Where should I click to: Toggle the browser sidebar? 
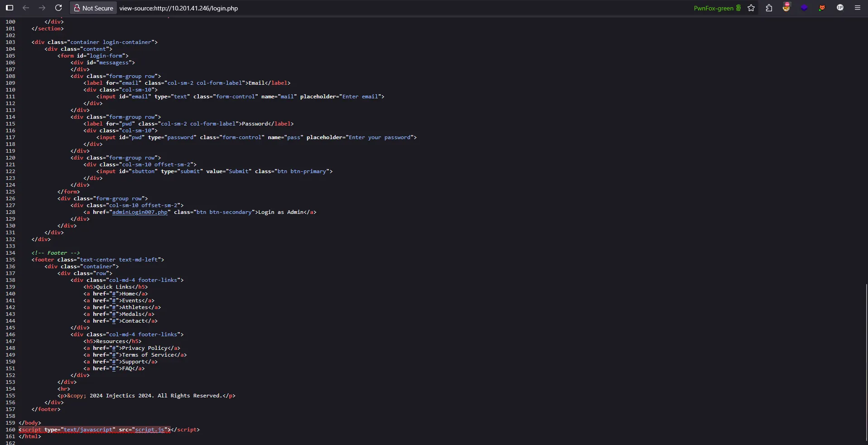click(9, 8)
